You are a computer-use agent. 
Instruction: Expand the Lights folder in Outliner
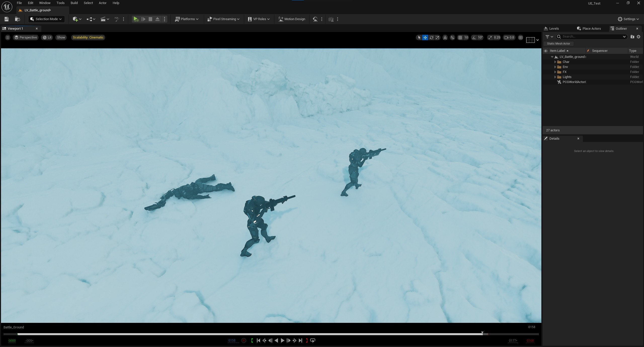coord(555,77)
